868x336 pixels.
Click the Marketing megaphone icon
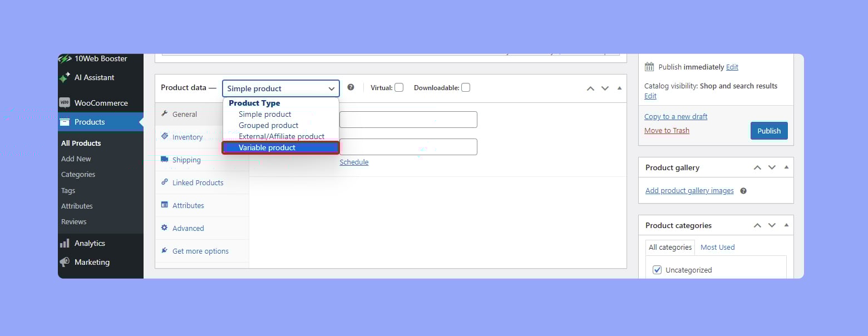pos(65,262)
